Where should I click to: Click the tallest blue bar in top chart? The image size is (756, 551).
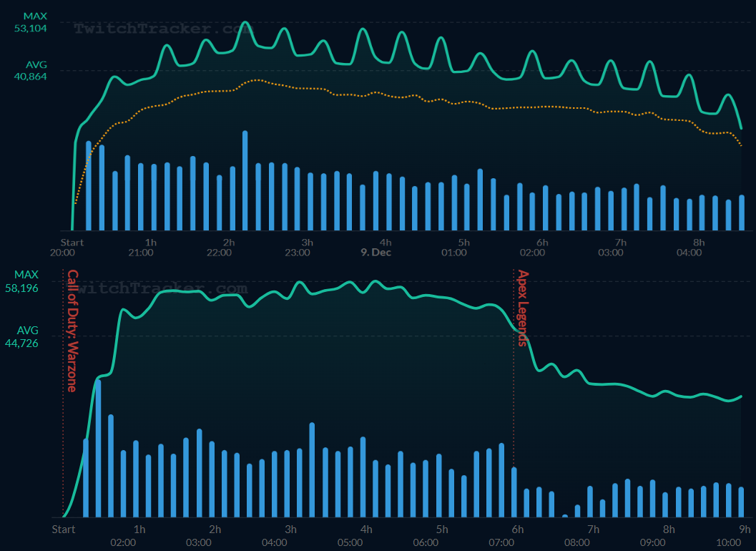pyautogui.click(x=245, y=180)
